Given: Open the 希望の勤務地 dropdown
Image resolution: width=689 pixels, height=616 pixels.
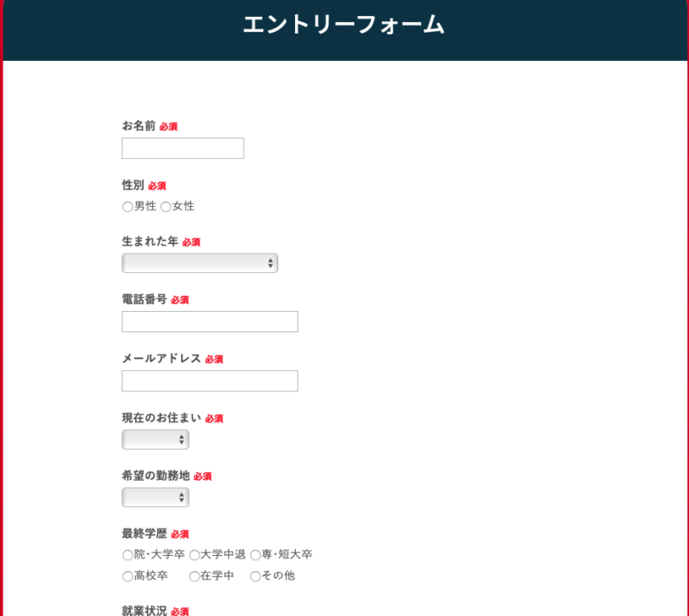Looking at the screenshot, I should pos(155,498).
